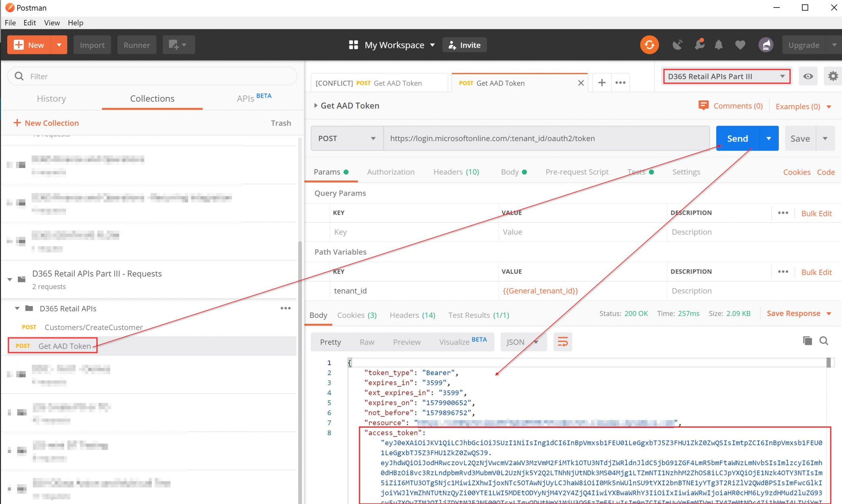Open the Edit menu
Viewport: 842px width, 504px height.
(x=30, y=22)
